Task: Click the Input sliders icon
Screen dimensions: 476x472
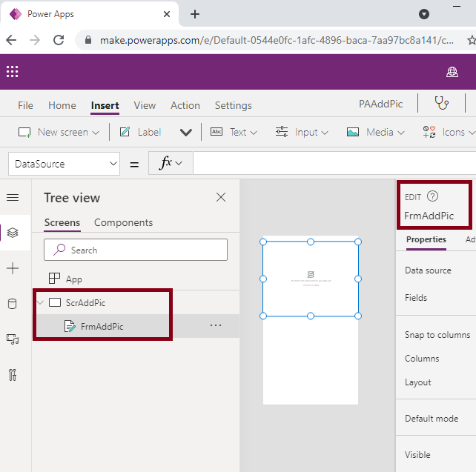Action: tap(282, 132)
